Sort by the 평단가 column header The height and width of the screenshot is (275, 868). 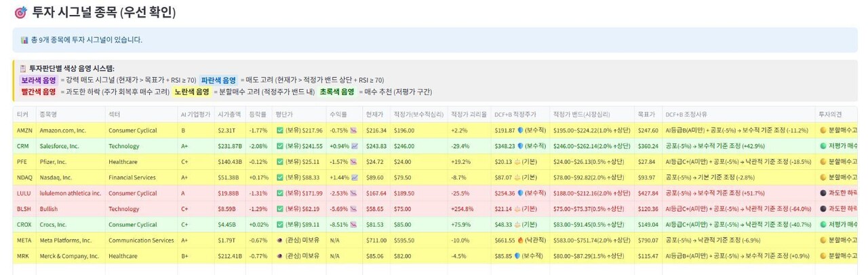(x=299, y=114)
